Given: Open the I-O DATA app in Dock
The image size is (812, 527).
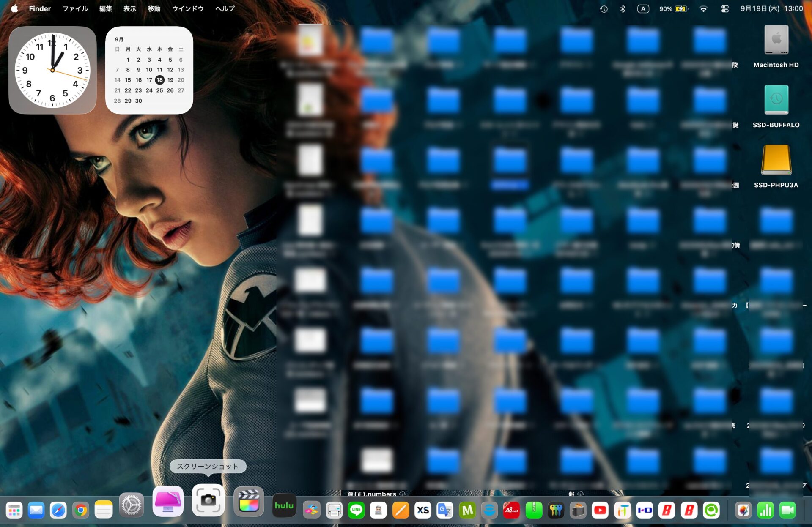Looking at the screenshot, I should click(645, 510).
